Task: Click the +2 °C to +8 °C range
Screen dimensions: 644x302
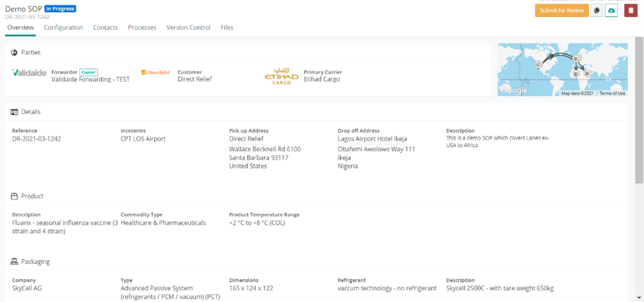Action: tap(257, 223)
